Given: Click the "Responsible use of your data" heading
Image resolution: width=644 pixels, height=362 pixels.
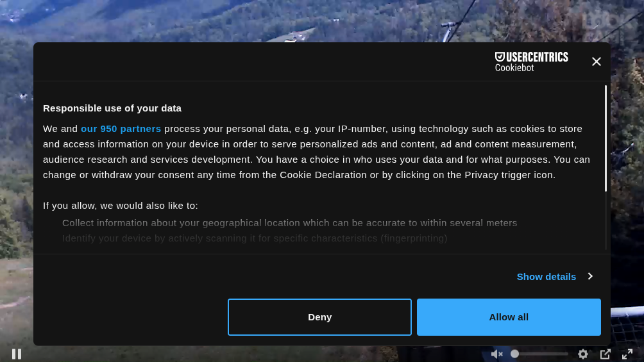Looking at the screenshot, I should tap(112, 108).
